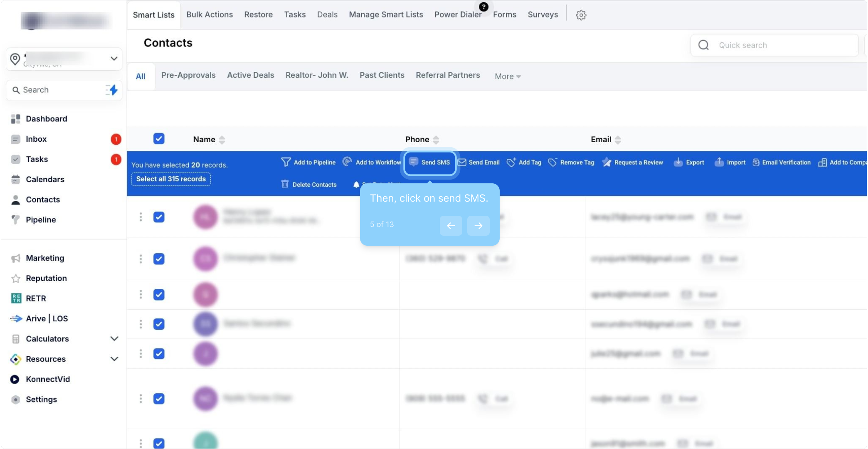The height and width of the screenshot is (449, 868).
Task: Click Select all 315 records button
Action: coord(171,179)
